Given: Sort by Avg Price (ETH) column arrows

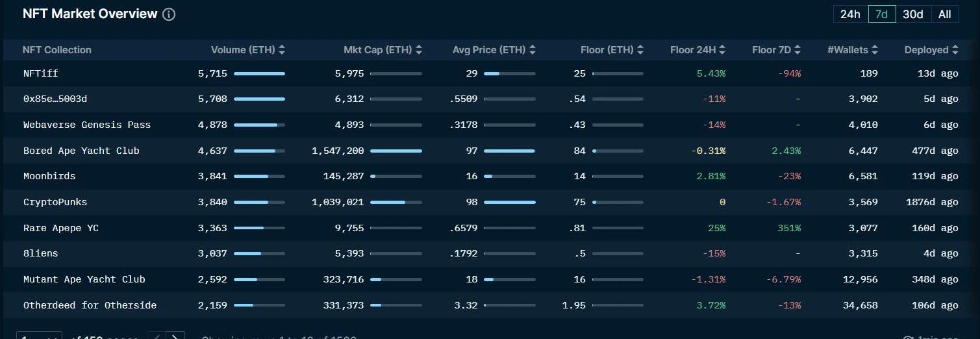Looking at the screenshot, I should click(x=533, y=50).
